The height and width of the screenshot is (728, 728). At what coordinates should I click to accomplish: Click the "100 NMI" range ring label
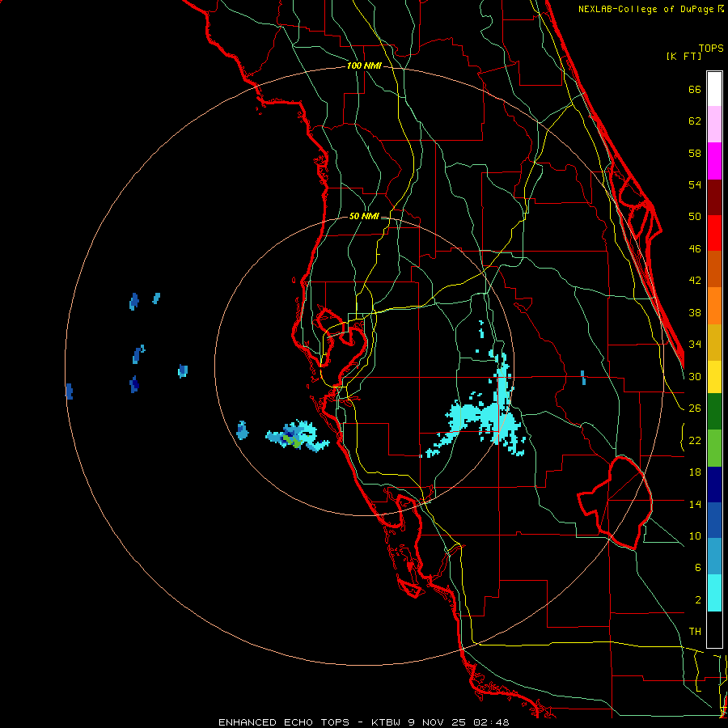pyautogui.click(x=364, y=66)
